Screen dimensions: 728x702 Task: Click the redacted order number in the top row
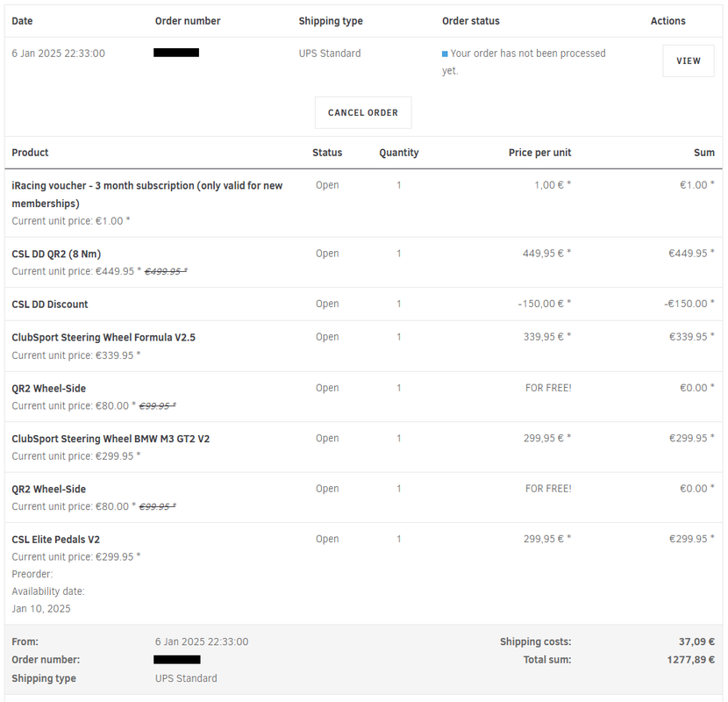click(x=176, y=53)
